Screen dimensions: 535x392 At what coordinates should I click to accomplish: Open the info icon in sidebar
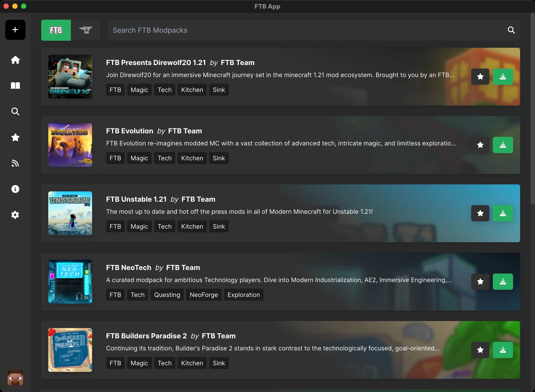tap(15, 189)
